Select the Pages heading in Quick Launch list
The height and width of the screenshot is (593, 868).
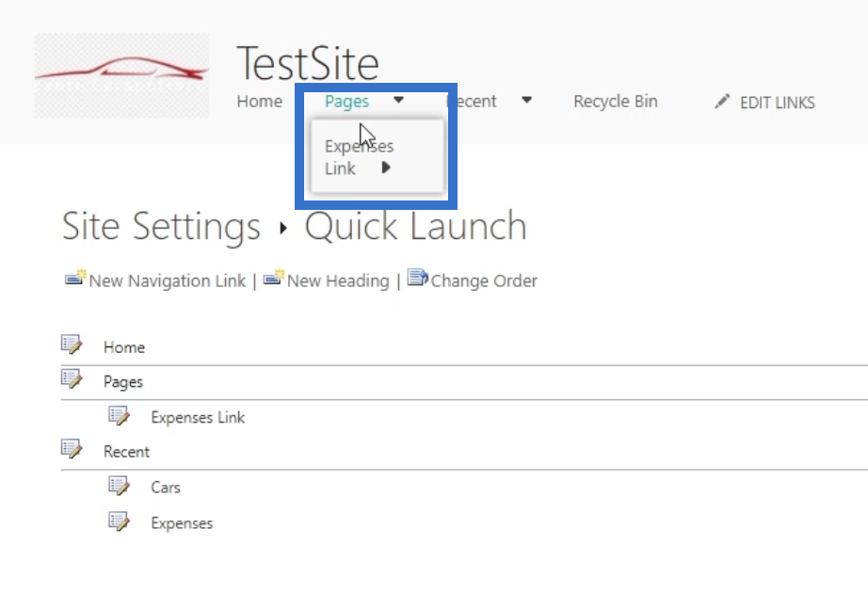coord(123,382)
